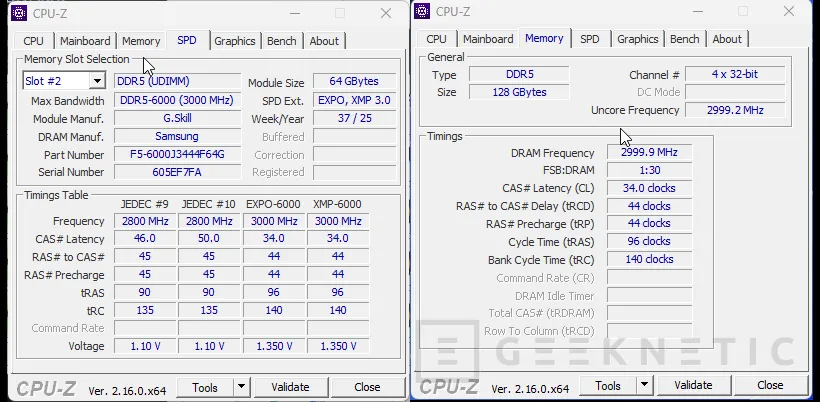Viewport: 820px width, 402px height.
Task: Click Max Bandwidth value DDR5-6000 (3000 MHz)
Action: click(x=177, y=100)
